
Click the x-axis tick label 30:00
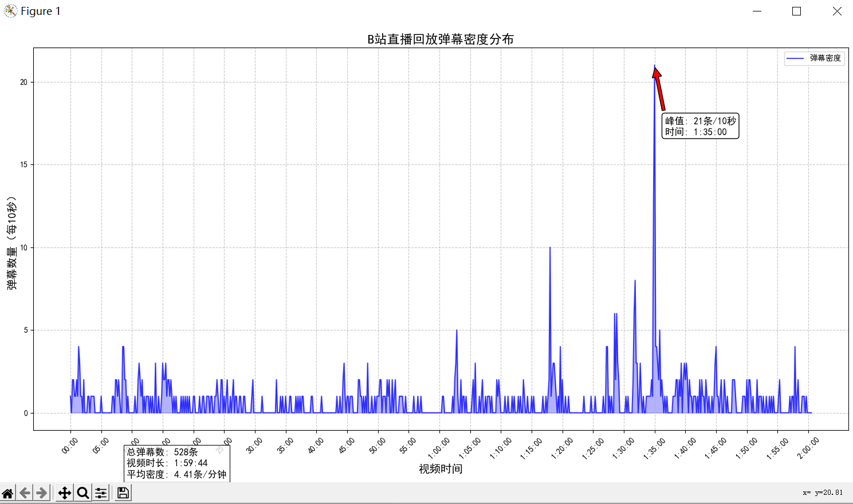point(254,446)
